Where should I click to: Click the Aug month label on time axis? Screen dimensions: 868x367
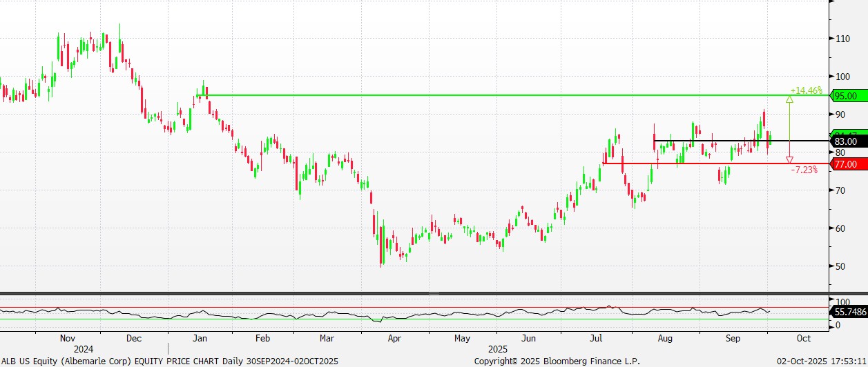665,339
